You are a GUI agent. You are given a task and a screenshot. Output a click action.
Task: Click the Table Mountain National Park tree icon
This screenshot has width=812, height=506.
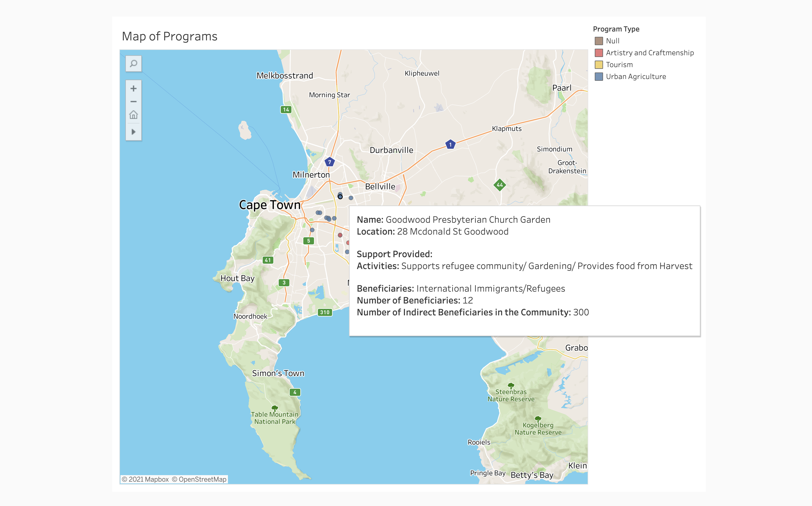(x=275, y=408)
